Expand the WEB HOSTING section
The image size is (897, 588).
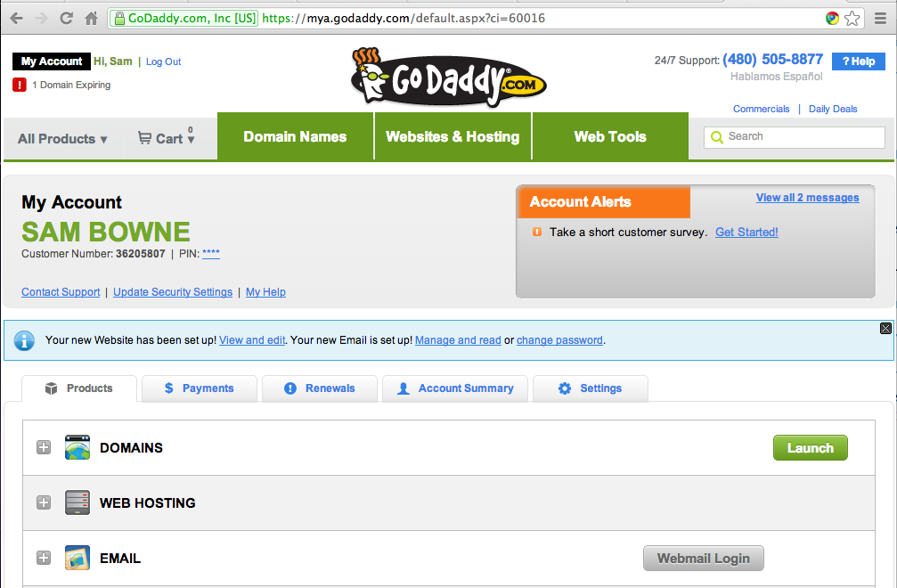point(44,502)
